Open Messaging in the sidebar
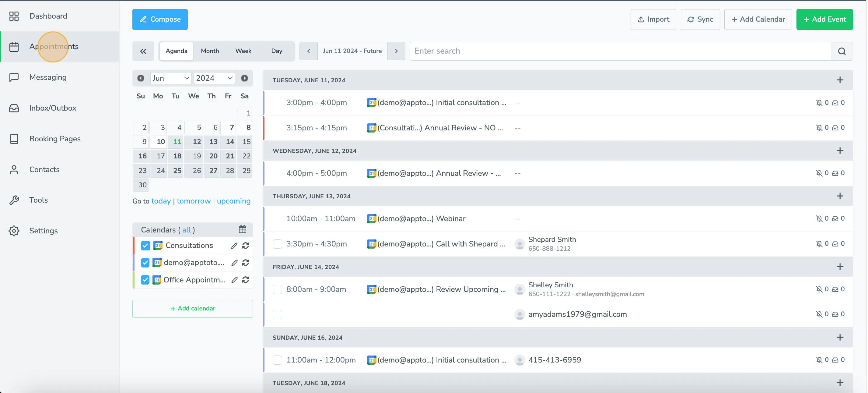Screen dimensions: 868x393 click(48, 77)
